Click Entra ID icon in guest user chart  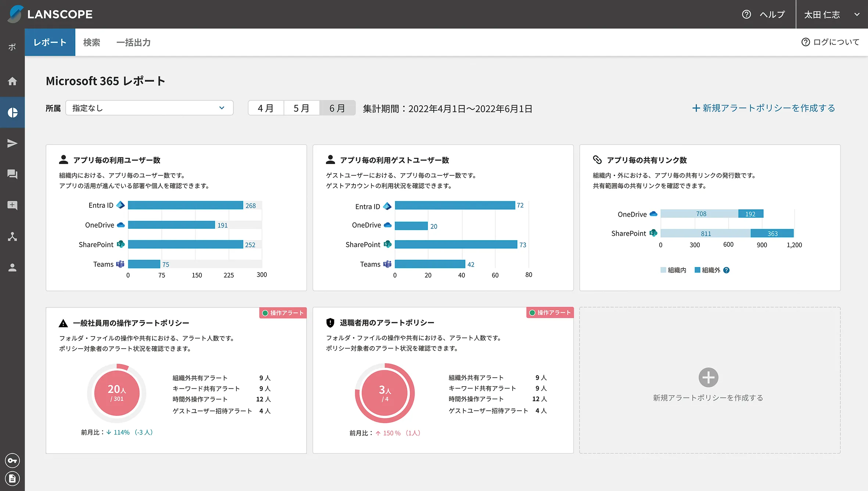[x=387, y=206]
